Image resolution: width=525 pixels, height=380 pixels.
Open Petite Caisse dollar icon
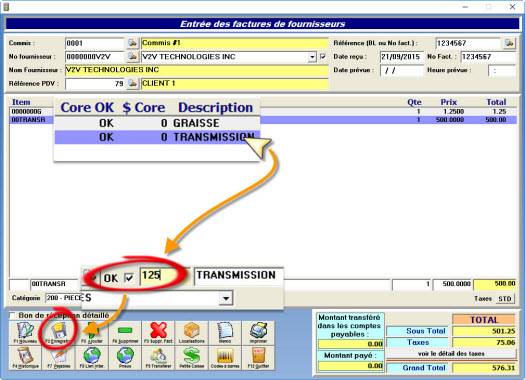pyautogui.click(x=192, y=358)
